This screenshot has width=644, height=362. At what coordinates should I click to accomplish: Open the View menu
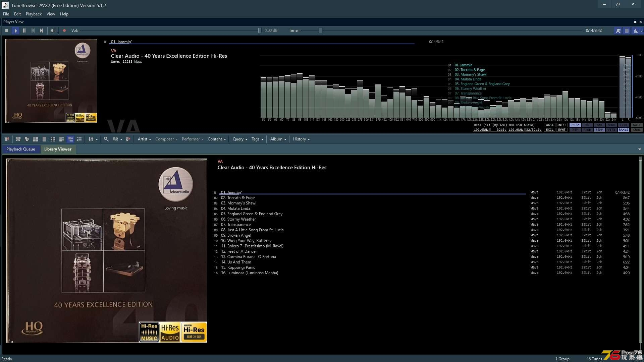click(x=51, y=14)
